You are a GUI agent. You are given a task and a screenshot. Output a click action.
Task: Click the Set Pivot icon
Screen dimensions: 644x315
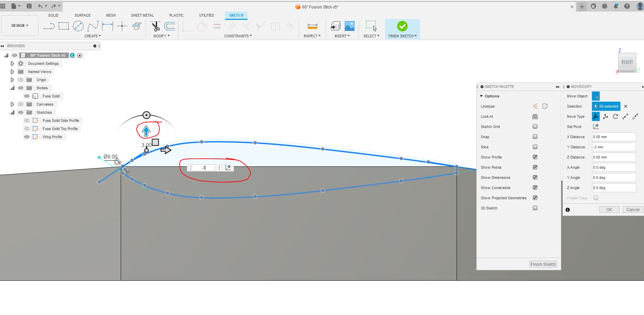[596, 127]
